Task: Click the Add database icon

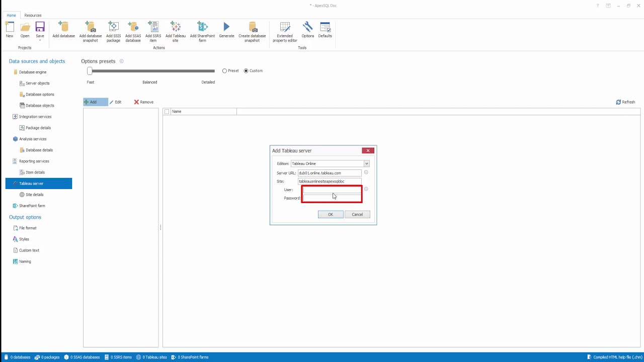Action: [x=63, y=27]
